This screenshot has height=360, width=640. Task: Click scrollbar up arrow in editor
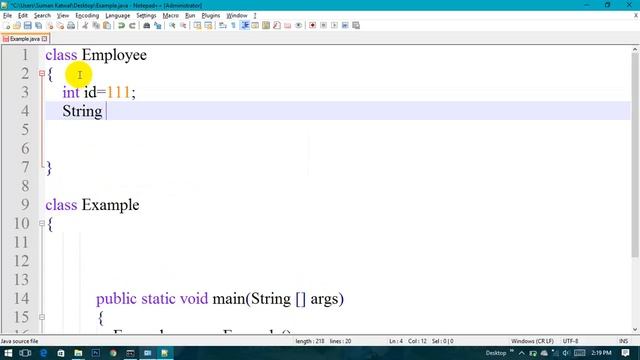pos(635,49)
